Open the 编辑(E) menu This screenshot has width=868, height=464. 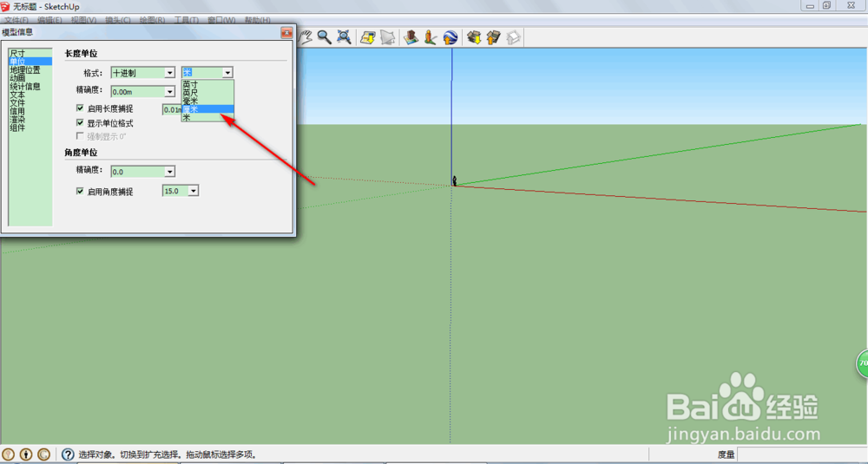[49, 21]
